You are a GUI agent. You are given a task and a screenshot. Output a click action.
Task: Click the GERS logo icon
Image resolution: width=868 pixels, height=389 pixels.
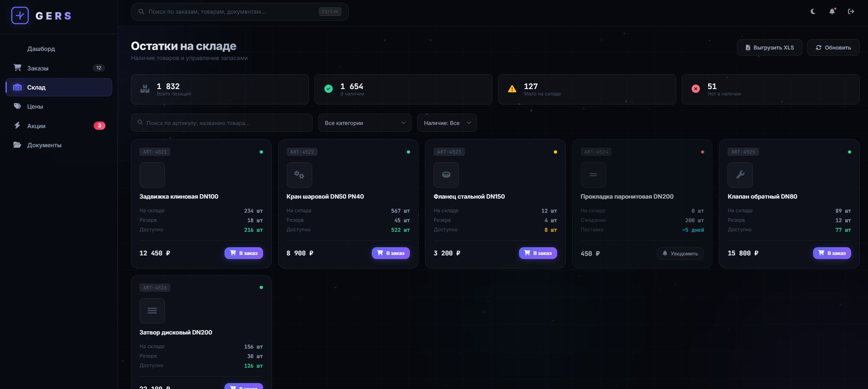(20, 15)
